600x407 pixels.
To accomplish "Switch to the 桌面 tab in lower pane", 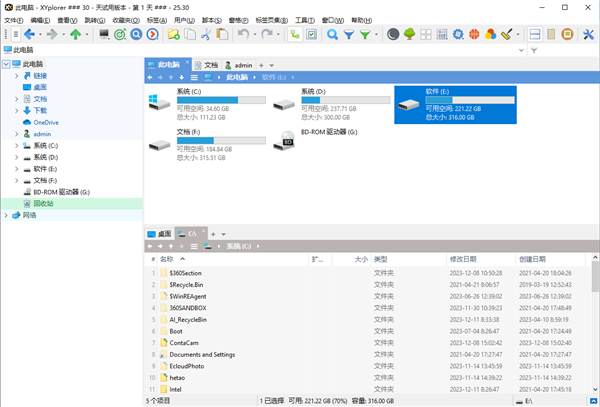I will click(x=160, y=234).
